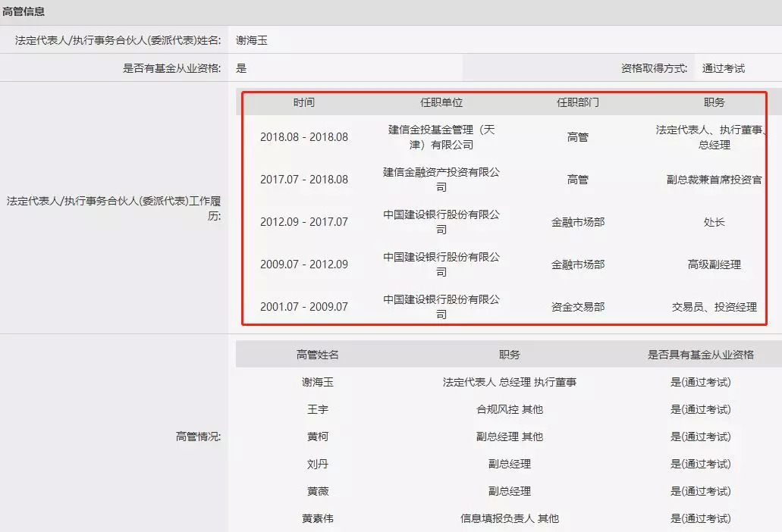The height and width of the screenshot is (532, 782).
Task: Select date range 2018.08 - 2018.08
Action: 303,137
